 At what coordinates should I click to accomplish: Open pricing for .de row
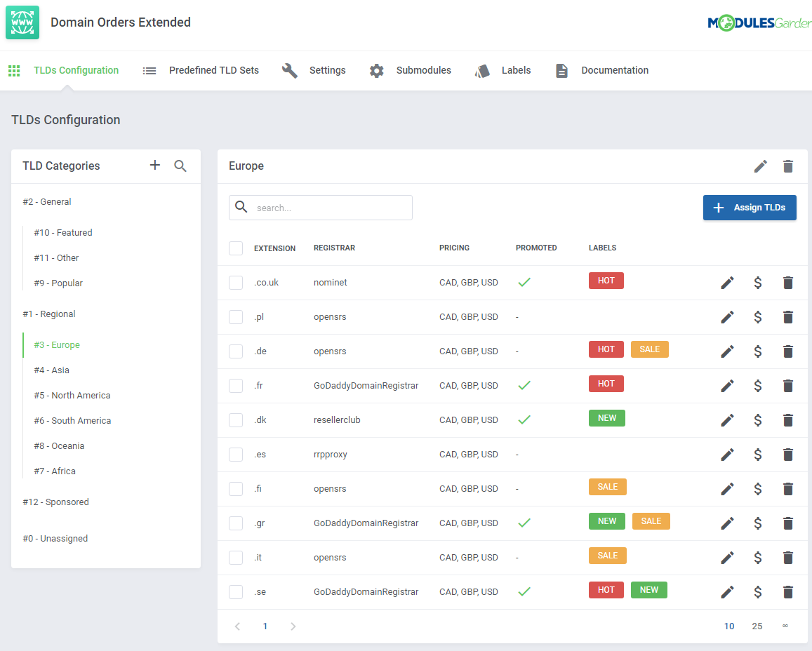(758, 351)
